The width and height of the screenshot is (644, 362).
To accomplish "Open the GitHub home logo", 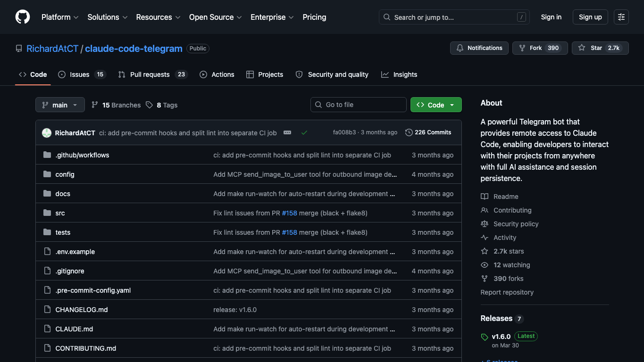I will [23, 17].
